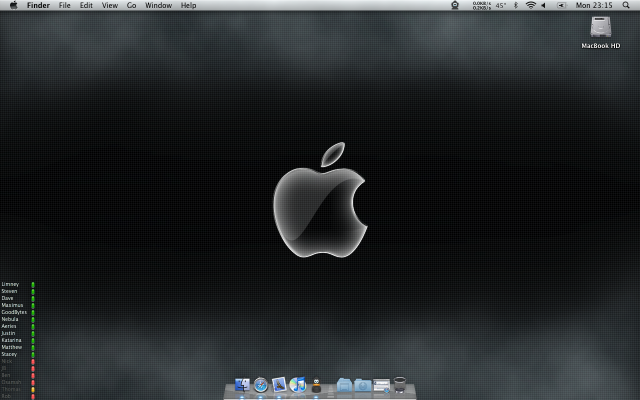Open the Go menu
The height and width of the screenshot is (400, 640).
tap(131, 5)
